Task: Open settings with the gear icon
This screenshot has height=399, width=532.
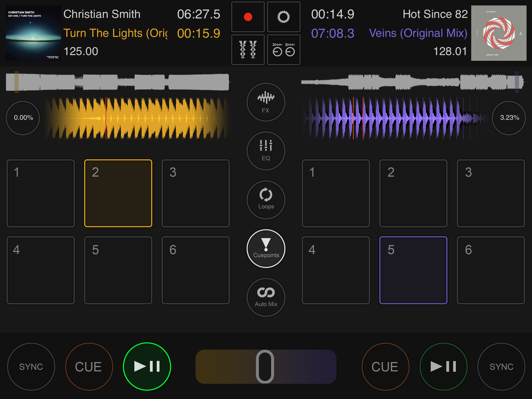Action: 283,17
